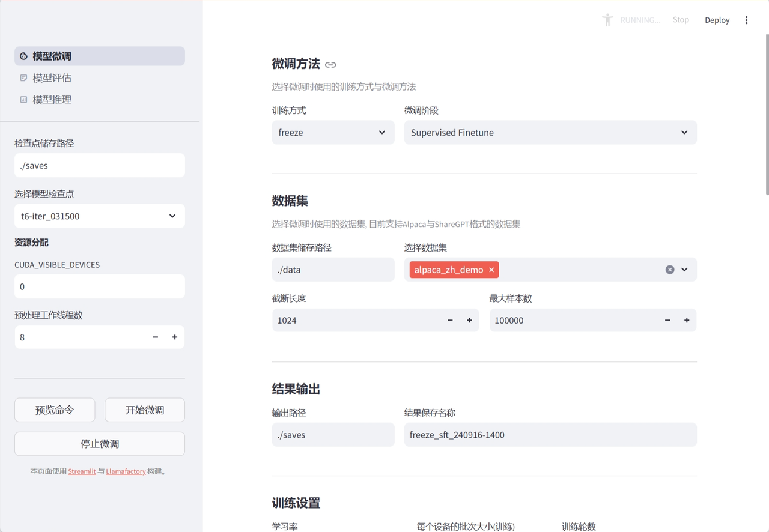The image size is (769, 532).
Task: Click the 开始微调 button
Action: pos(145,410)
